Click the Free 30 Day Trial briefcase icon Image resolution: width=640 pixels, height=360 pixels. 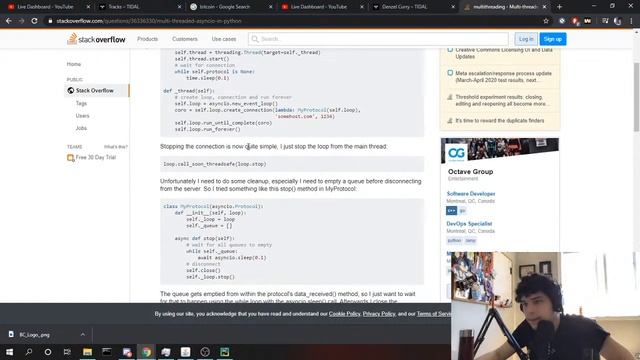click(x=71, y=158)
